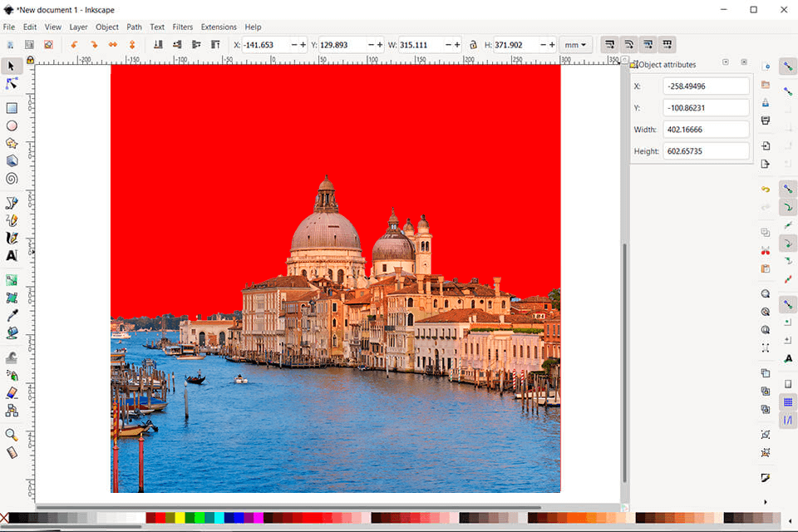The image size is (798, 532).
Task: Select the Spiral tool
Action: pos(12,179)
